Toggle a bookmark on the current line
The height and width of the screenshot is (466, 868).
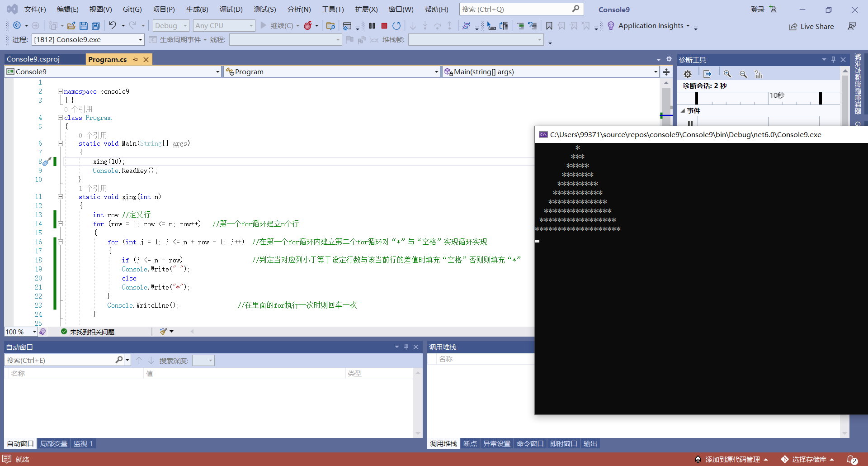(549, 26)
